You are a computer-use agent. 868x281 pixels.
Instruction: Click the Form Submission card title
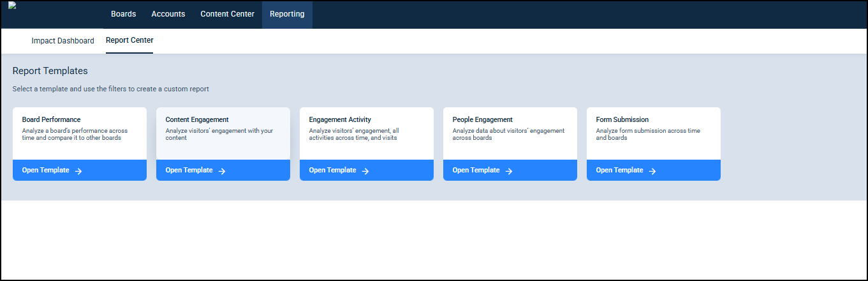(622, 119)
